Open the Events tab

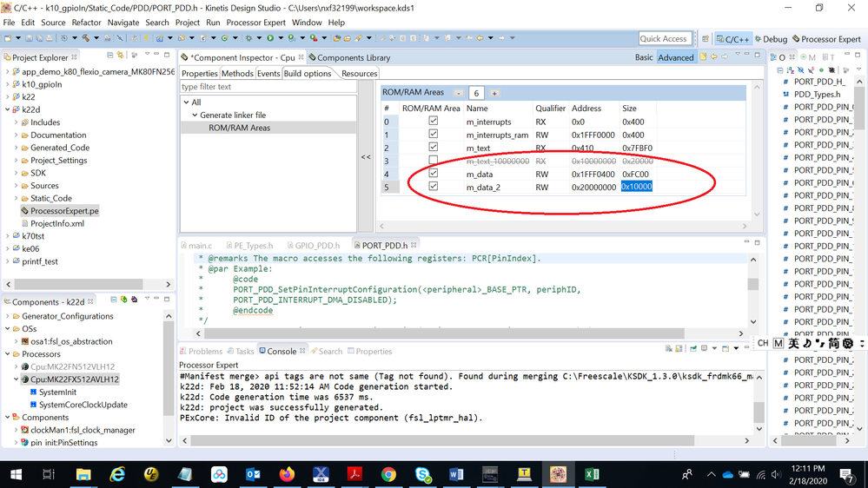tap(268, 74)
